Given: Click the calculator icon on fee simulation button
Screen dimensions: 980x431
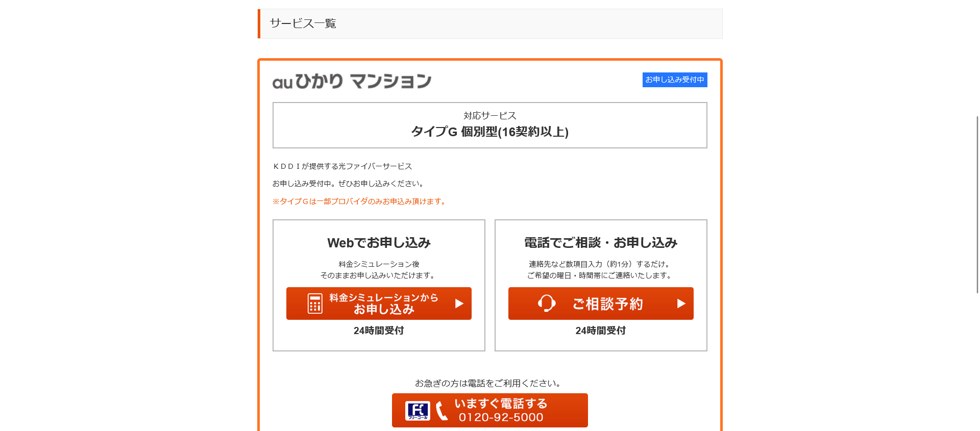Looking at the screenshot, I should click(x=315, y=303).
